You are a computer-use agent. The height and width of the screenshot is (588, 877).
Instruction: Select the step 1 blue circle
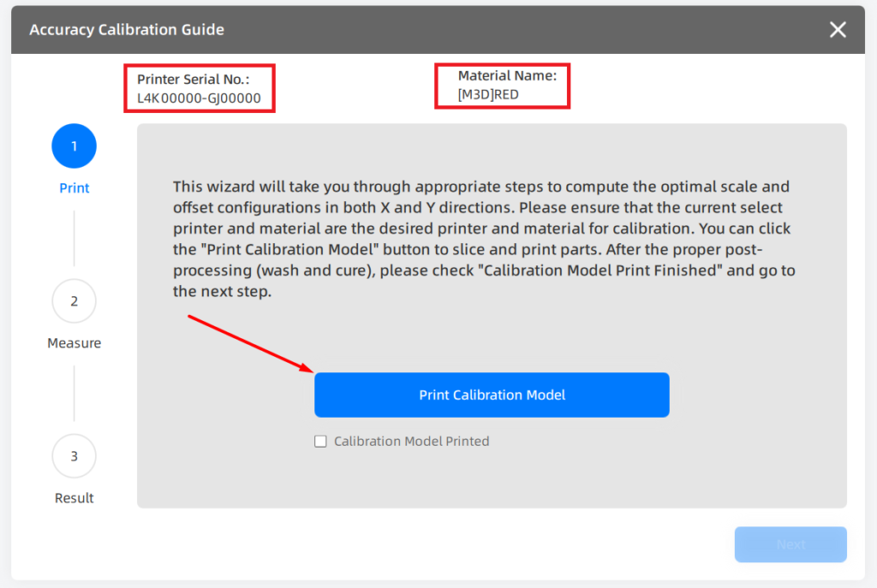[x=74, y=146]
